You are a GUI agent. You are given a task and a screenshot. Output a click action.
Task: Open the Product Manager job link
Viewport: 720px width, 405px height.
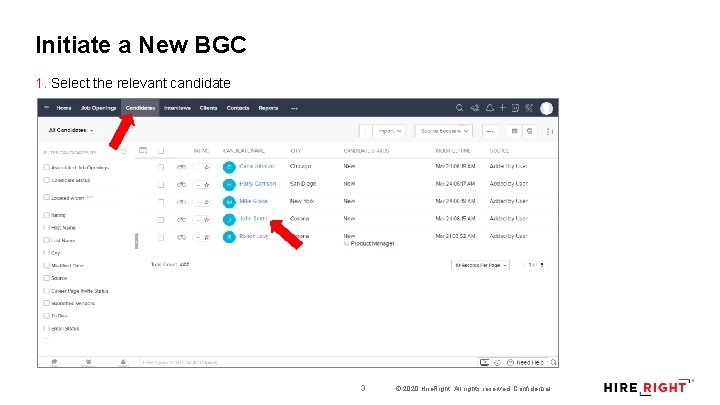click(372, 243)
